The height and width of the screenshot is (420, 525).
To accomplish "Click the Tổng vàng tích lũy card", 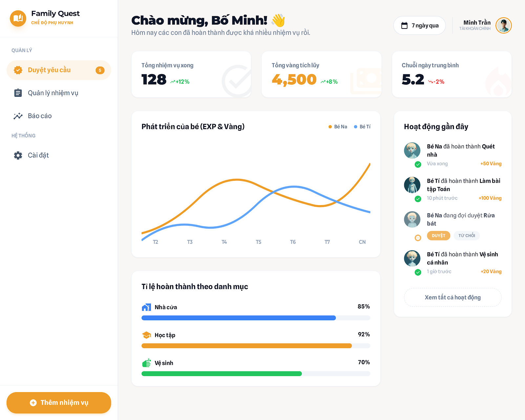I will point(321,74).
